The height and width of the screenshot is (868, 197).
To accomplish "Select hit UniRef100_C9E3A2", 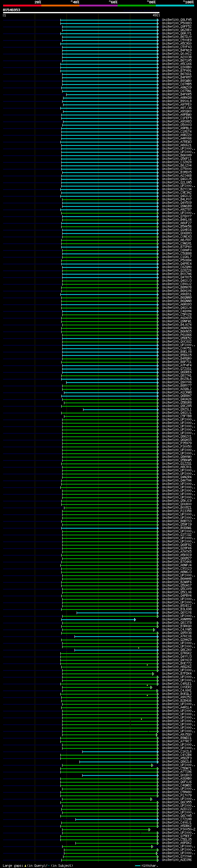I will click(177, 192).
